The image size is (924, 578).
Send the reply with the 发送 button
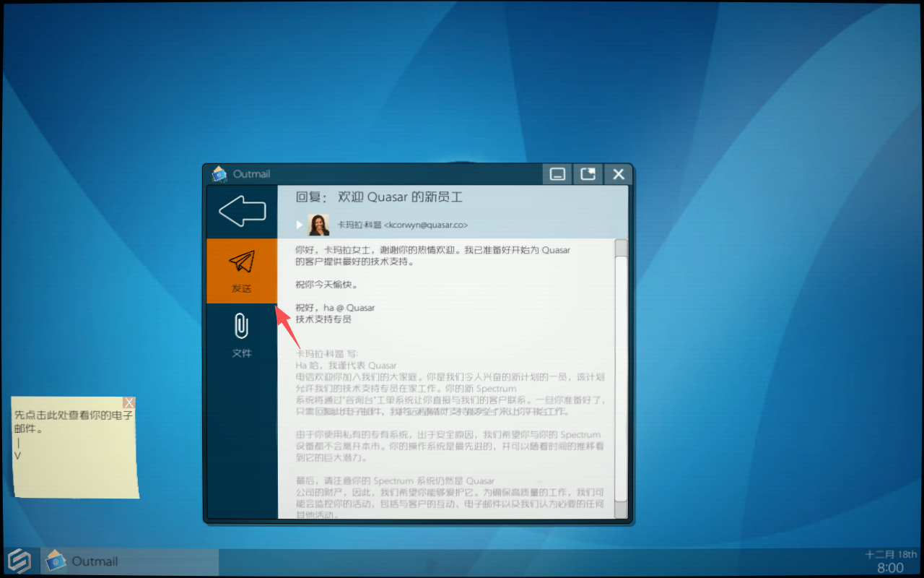[x=242, y=271]
